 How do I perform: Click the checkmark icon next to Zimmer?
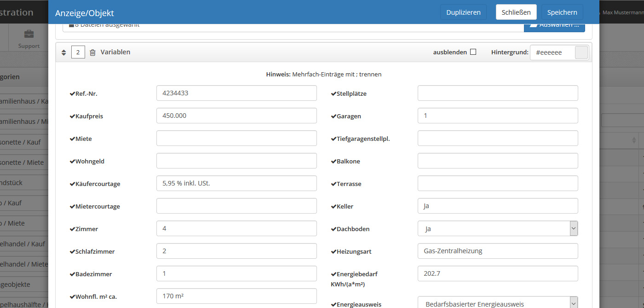click(x=72, y=229)
